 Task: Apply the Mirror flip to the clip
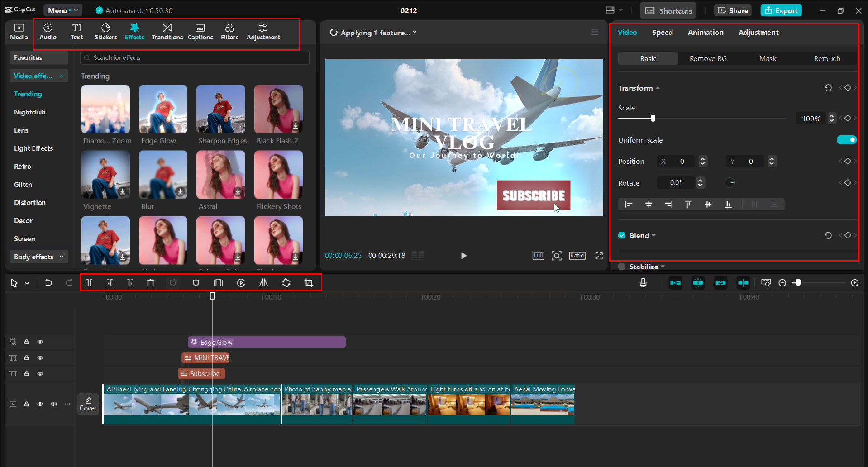coord(264,282)
